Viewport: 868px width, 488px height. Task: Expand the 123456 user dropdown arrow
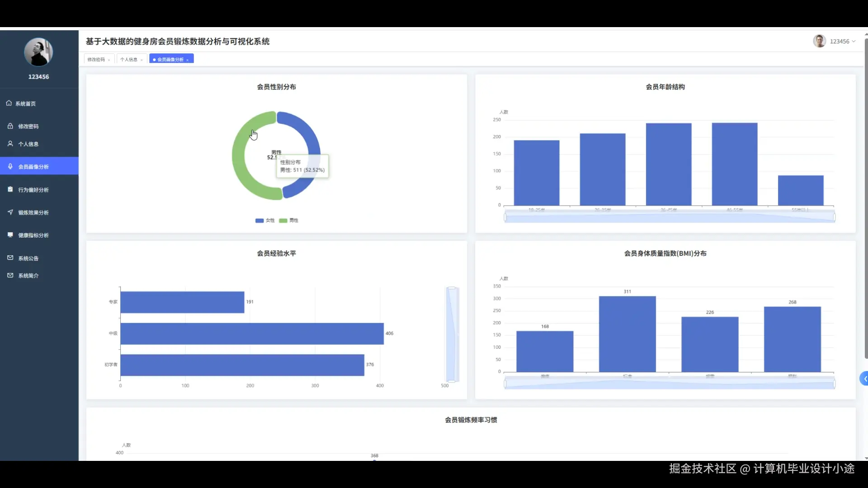point(854,42)
